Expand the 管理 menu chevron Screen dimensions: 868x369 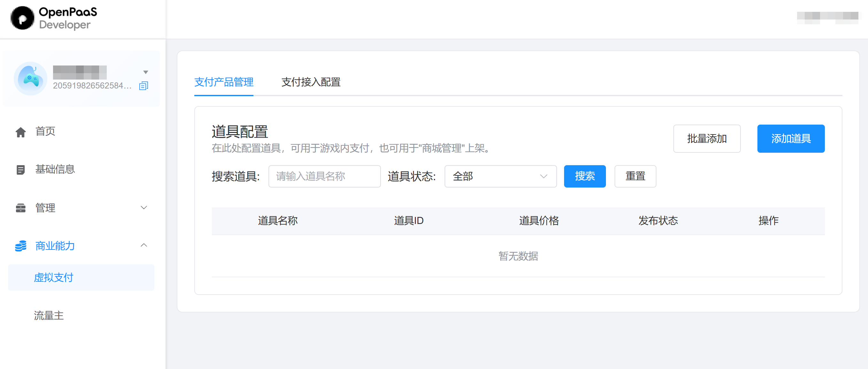[x=144, y=208]
